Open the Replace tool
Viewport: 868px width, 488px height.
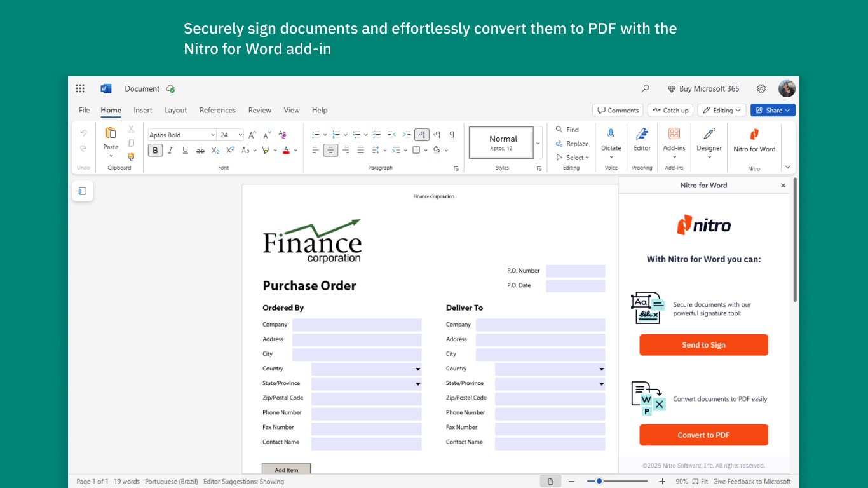point(572,144)
